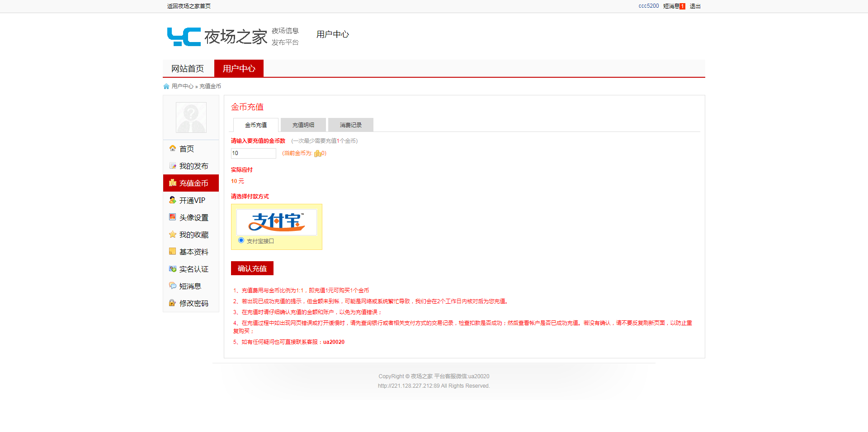
Task: Click the 短消息 chat bubble icon
Action: click(172, 286)
